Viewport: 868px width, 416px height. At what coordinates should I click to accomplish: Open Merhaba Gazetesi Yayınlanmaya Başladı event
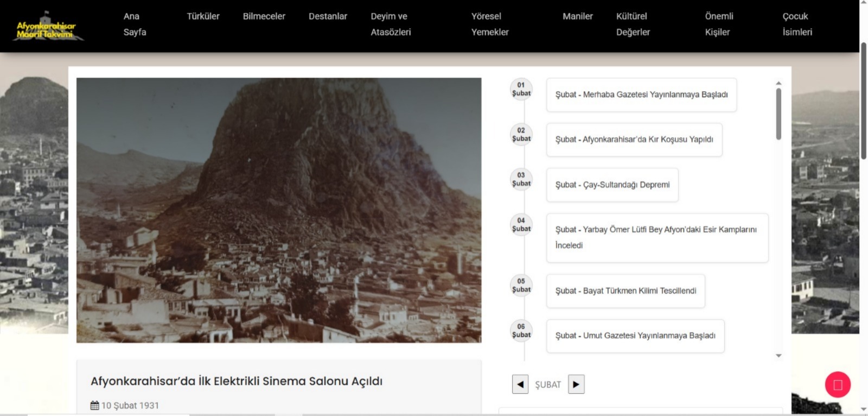pyautogui.click(x=641, y=95)
